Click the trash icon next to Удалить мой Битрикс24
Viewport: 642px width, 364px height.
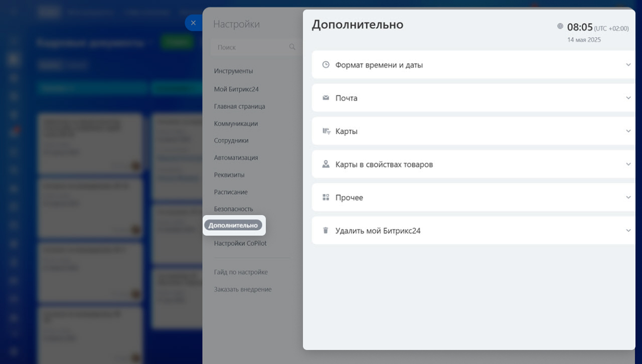pos(326,231)
